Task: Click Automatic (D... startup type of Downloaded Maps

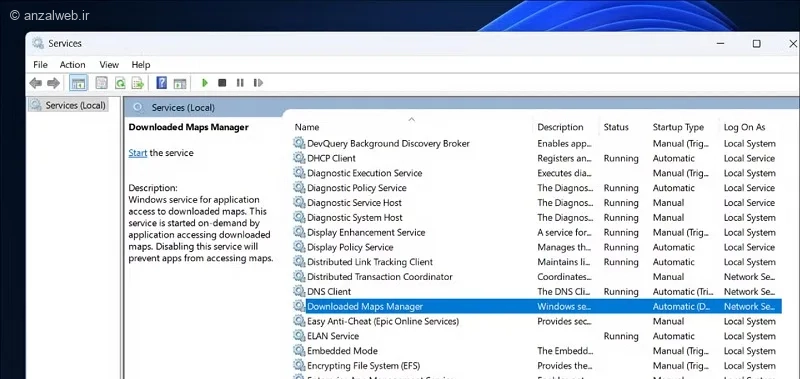Action: (681, 307)
